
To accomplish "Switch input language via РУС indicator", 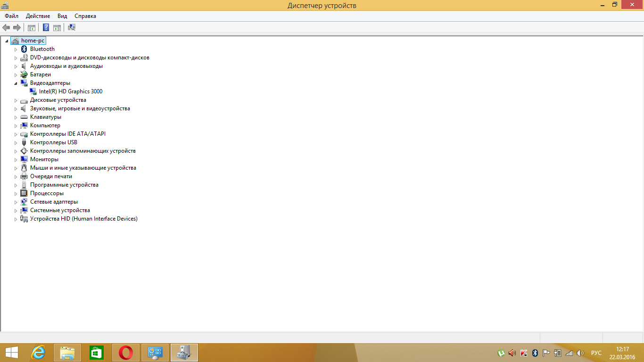I will tap(596, 353).
